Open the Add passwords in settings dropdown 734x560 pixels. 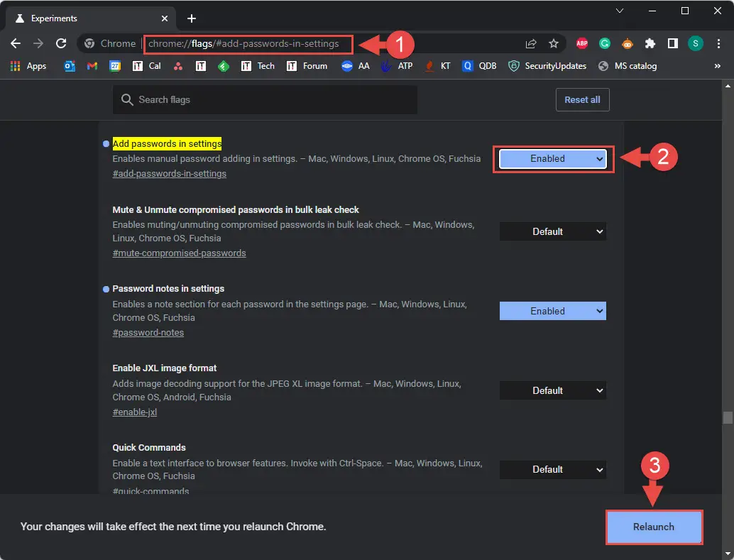553,159
